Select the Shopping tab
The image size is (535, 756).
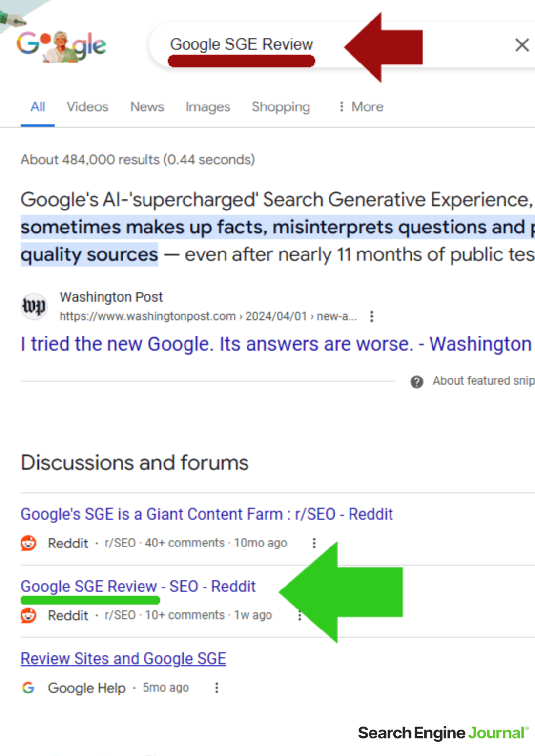tap(281, 107)
